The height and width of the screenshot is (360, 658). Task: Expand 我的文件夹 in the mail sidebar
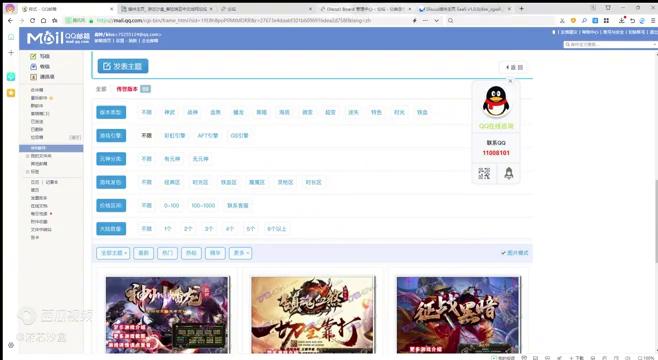tap(28, 156)
